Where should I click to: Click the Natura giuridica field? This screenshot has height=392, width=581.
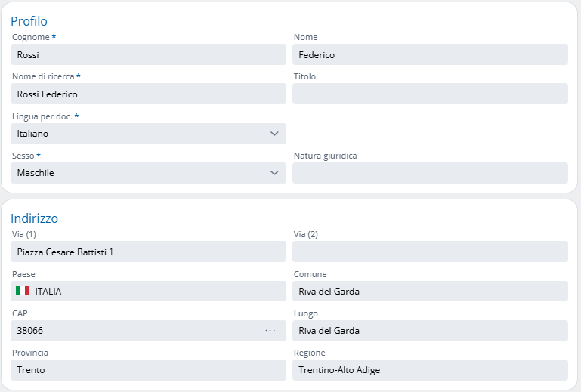click(x=429, y=173)
